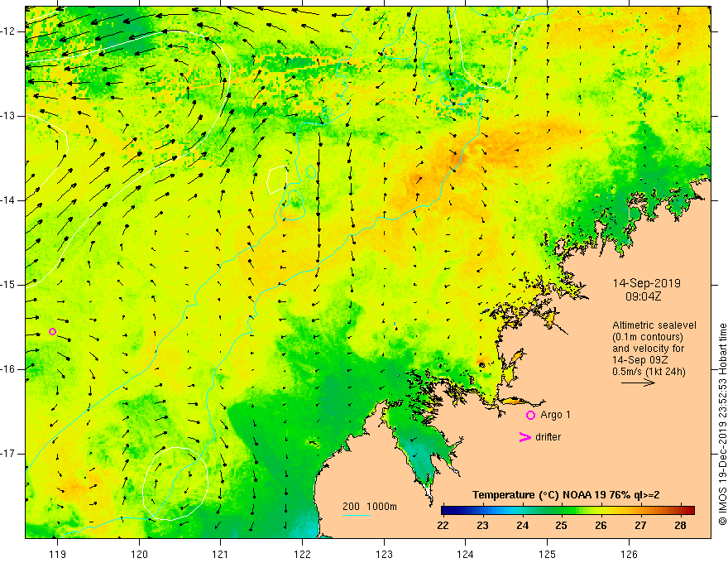728x563 pixels.
Task: Click the magenta Argo 1 legend circle
Action: point(530,416)
